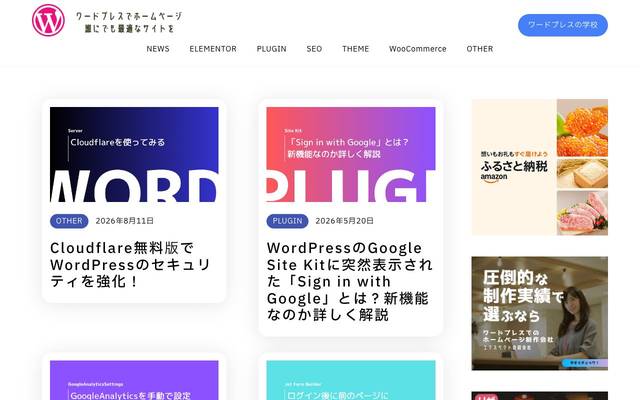
Task: Open the Cloudflareを使ってみる post thumbnail
Action: coord(134,155)
